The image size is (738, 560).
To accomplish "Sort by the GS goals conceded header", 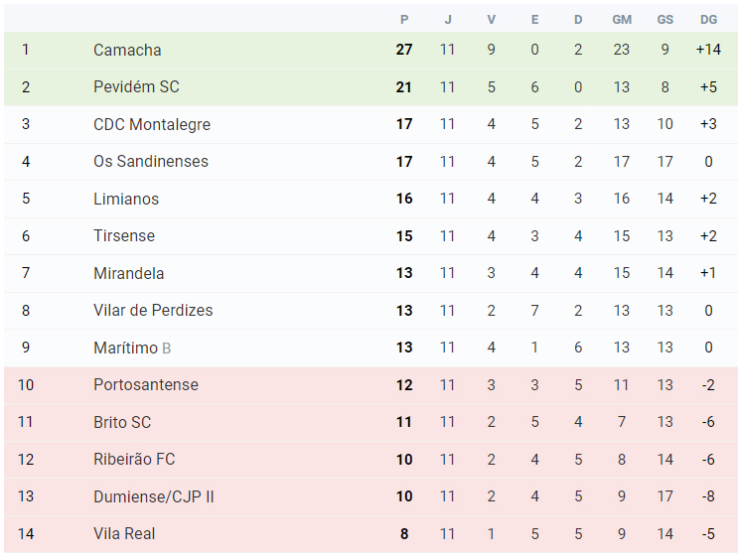I will tap(665, 20).
